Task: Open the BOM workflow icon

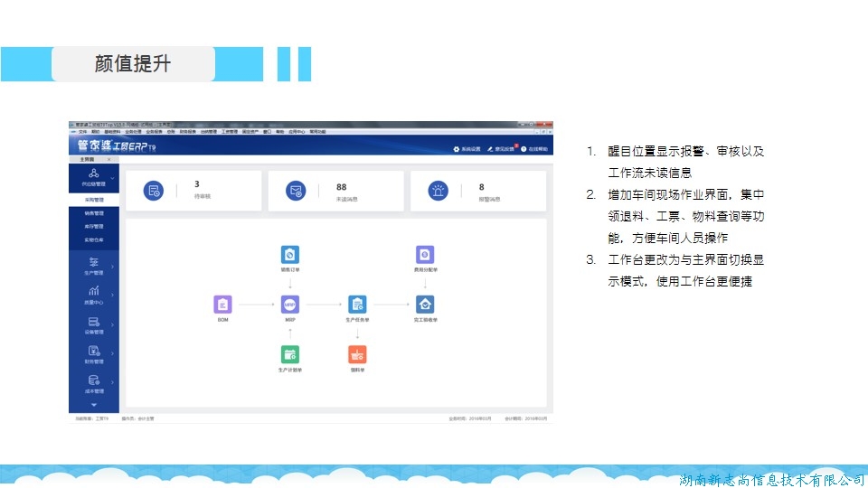Action: (x=222, y=305)
